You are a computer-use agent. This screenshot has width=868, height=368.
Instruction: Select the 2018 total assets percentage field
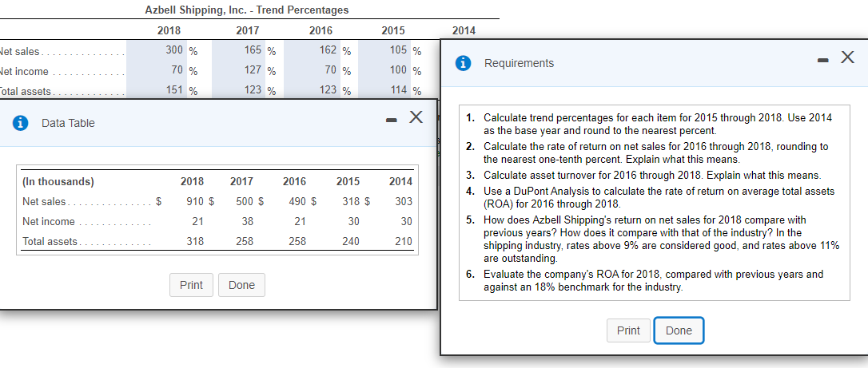tap(171, 89)
